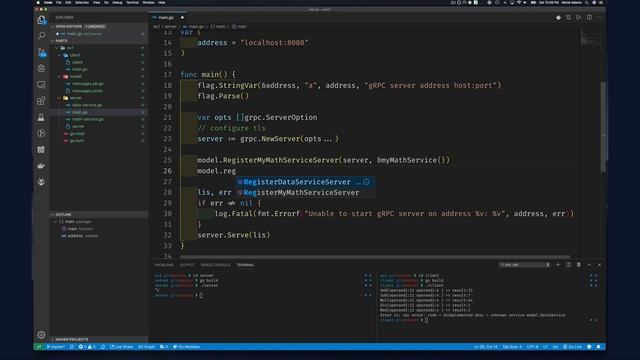Open the Debug menu in menu bar

click(117, 2)
